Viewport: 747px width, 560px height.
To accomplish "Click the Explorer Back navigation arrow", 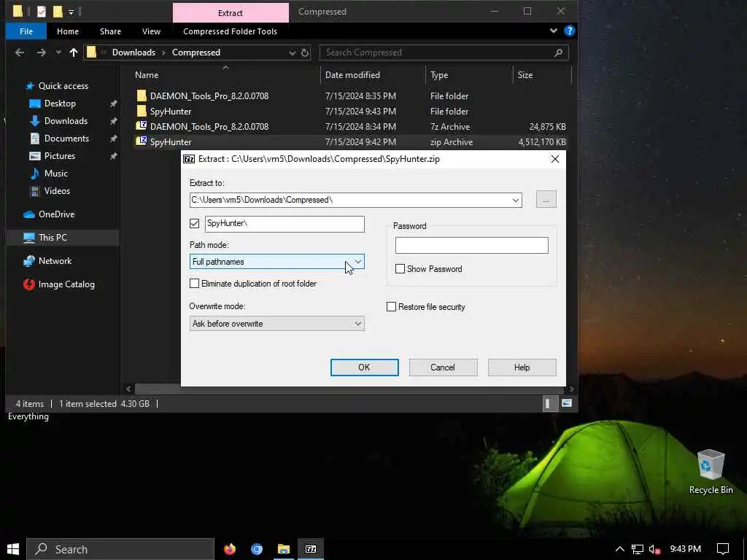I will [x=20, y=52].
